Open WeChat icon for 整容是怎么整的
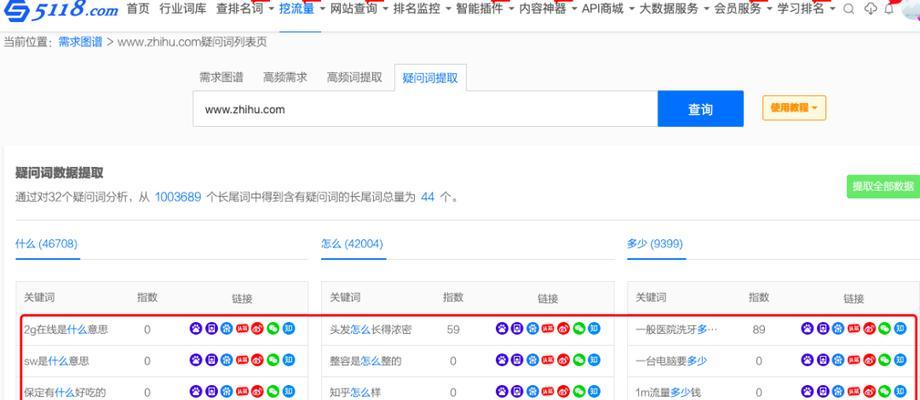The height and width of the screenshot is (400, 920). [x=579, y=360]
